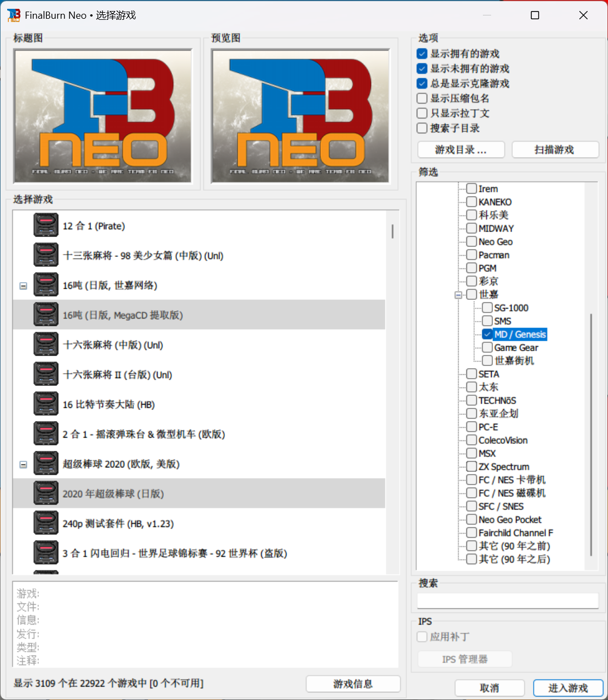Open 游戏信息 button
Viewport: 608px width, 700px height.
(x=353, y=684)
